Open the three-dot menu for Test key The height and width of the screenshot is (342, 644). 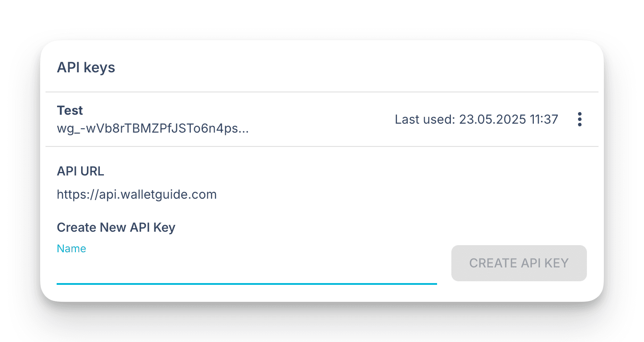pyautogui.click(x=579, y=119)
